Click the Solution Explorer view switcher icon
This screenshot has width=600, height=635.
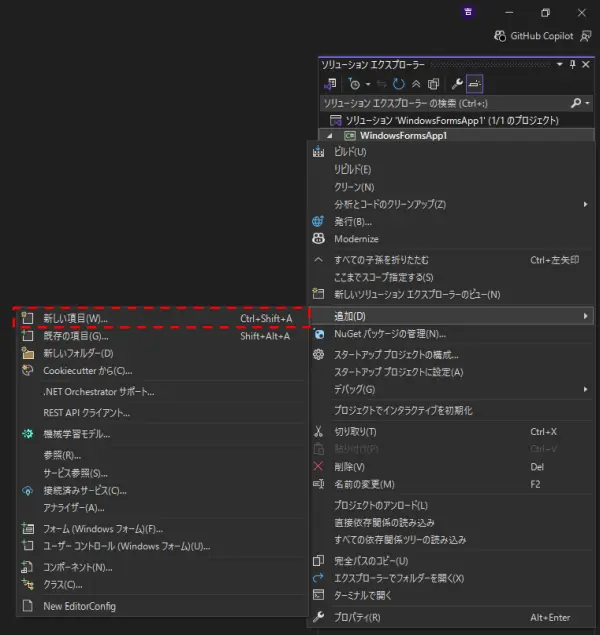tap(330, 84)
